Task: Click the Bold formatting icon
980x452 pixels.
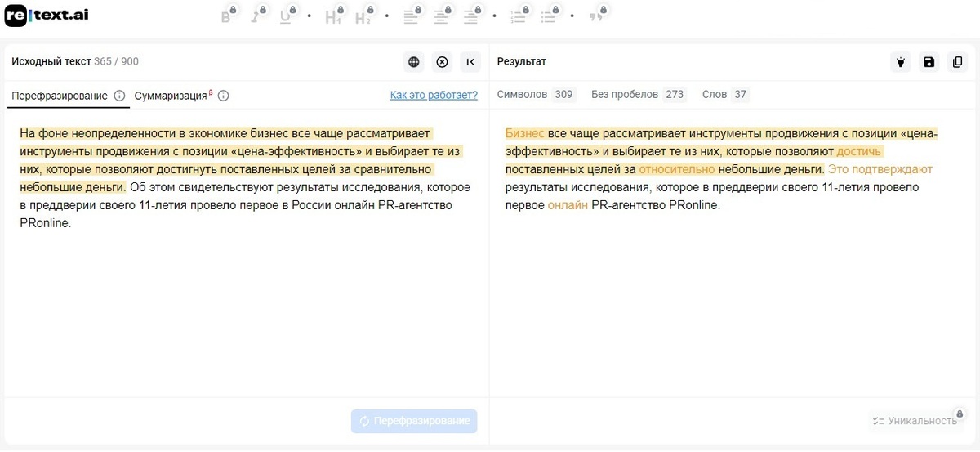Action: coord(226,17)
